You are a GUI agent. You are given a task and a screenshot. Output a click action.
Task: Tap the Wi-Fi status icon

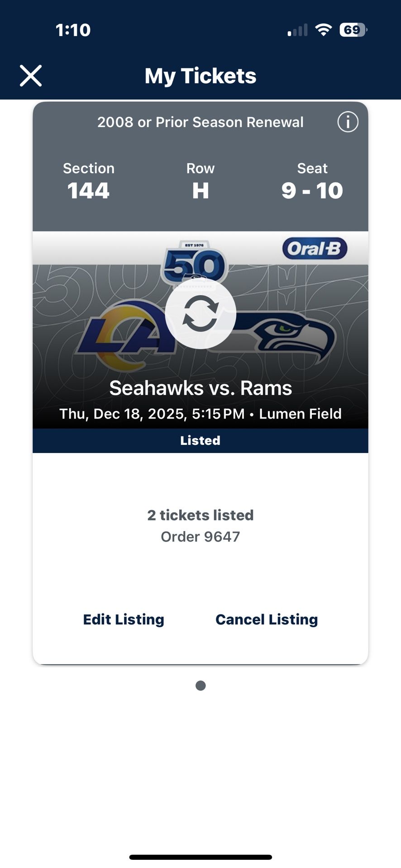pos(323,30)
